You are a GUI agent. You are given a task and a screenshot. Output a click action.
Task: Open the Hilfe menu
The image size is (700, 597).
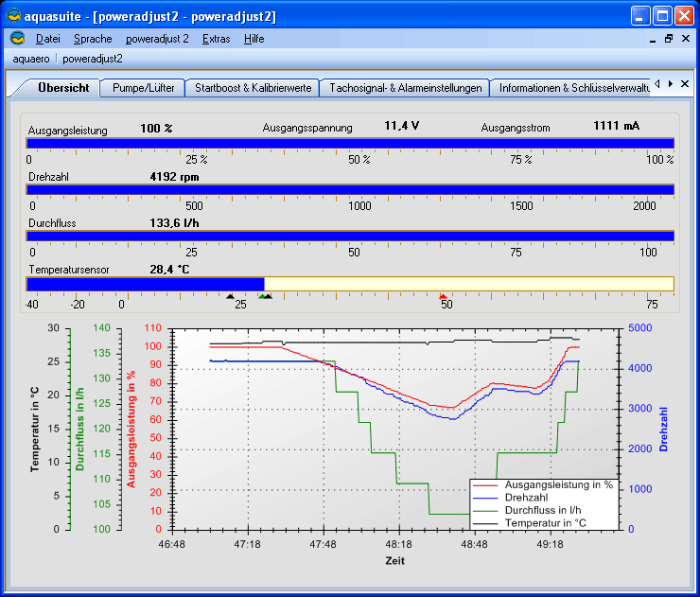click(254, 39)
